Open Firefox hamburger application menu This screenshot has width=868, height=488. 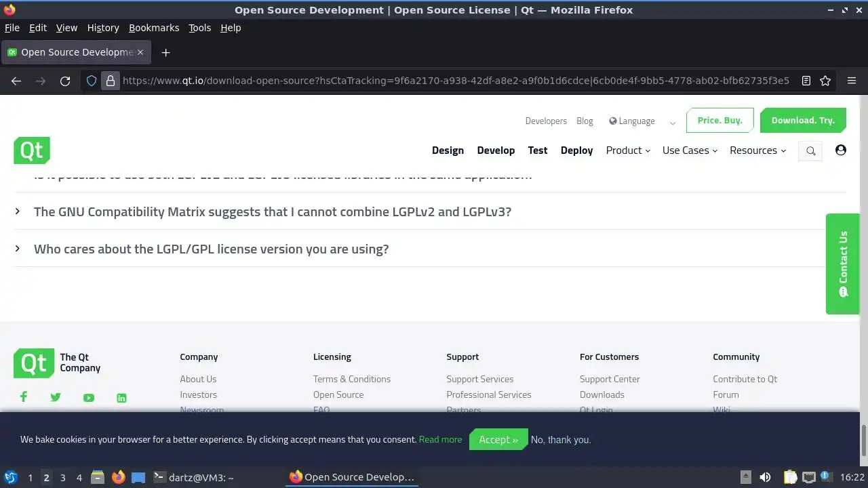click(x=852, y=81)
